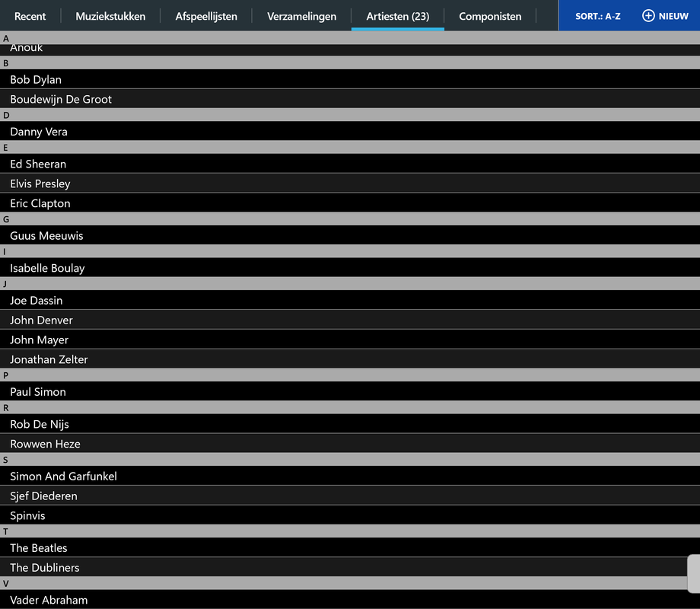The width and height of the screenshot is (700, 609).
Task: Open artist Guus Meeuwis
Action: (350, 235)
